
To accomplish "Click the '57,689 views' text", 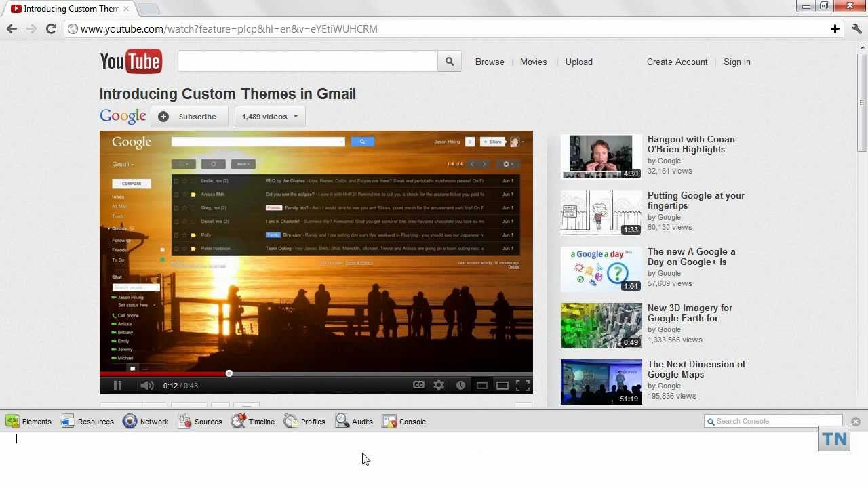I will pyautogui.click(x=670, y=283).
